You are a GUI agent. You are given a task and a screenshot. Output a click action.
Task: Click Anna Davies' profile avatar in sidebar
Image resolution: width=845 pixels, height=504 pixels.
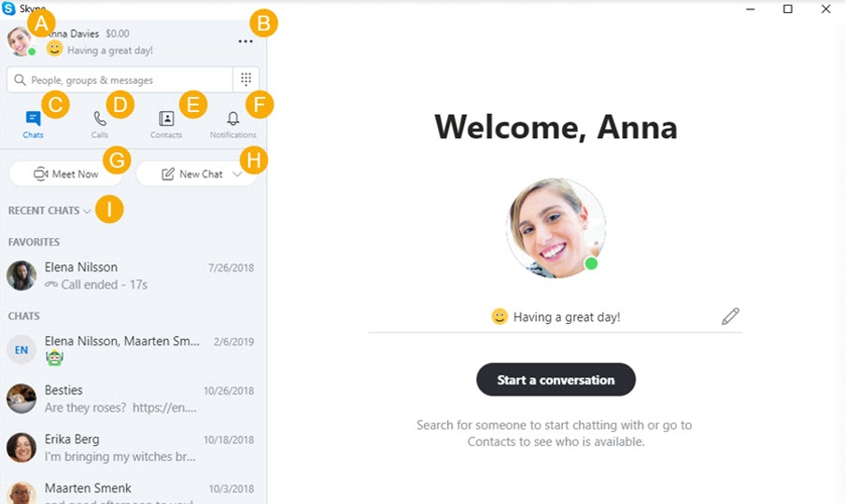21,41
